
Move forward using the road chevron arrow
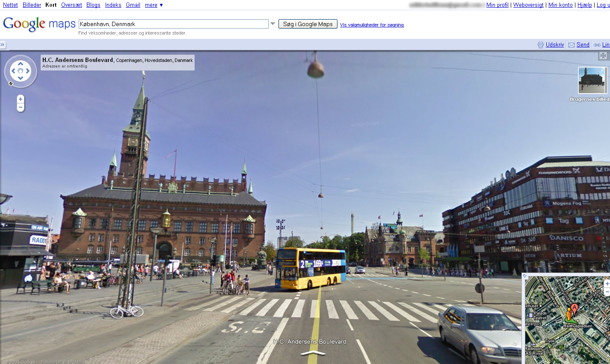[x=314, y=353]
